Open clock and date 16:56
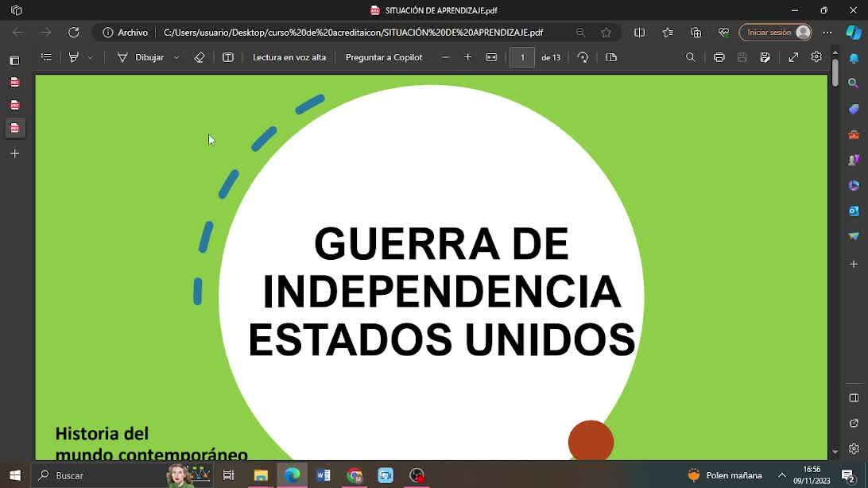The width and height of the screenshot is (868, 488). 812,475
